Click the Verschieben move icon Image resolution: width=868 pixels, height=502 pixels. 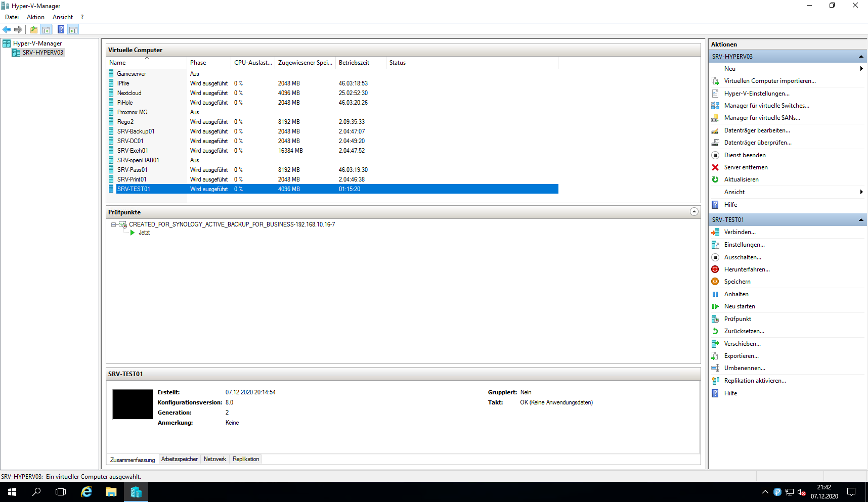click(x=715, y=344)
